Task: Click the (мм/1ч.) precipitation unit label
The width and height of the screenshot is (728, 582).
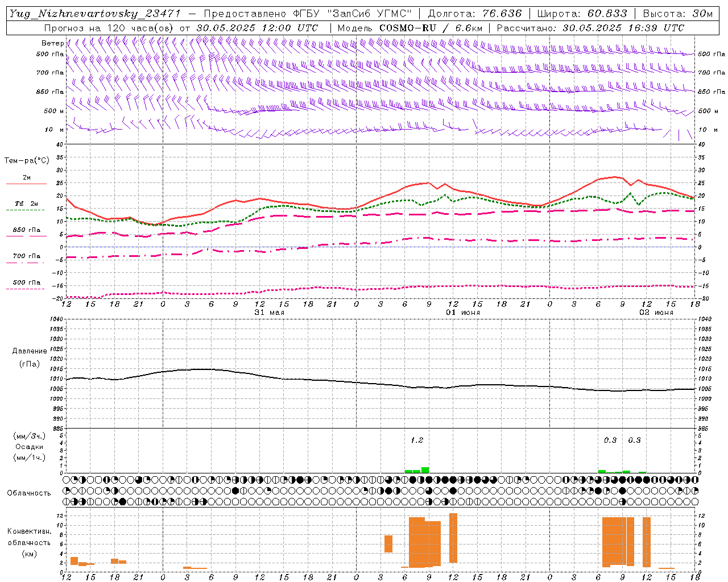Action: (30, 458)
